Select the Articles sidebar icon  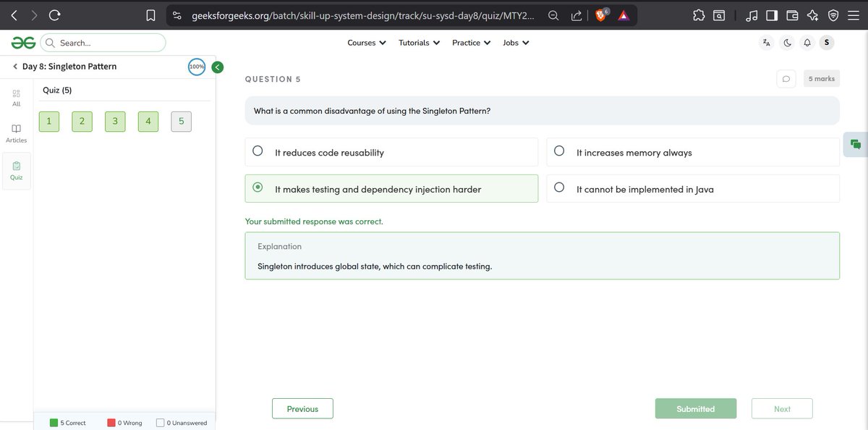click(17, 133)
